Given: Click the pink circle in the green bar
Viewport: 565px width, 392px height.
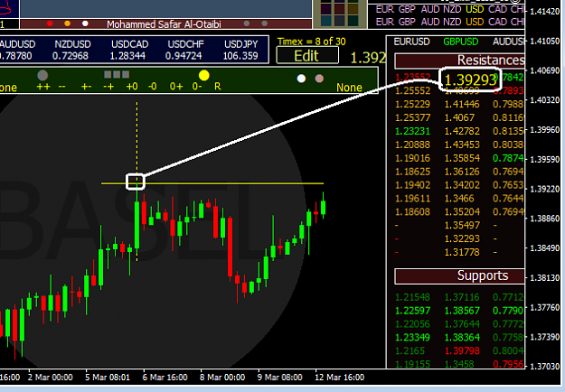Looking at the screenshot, I should (319, 79).
